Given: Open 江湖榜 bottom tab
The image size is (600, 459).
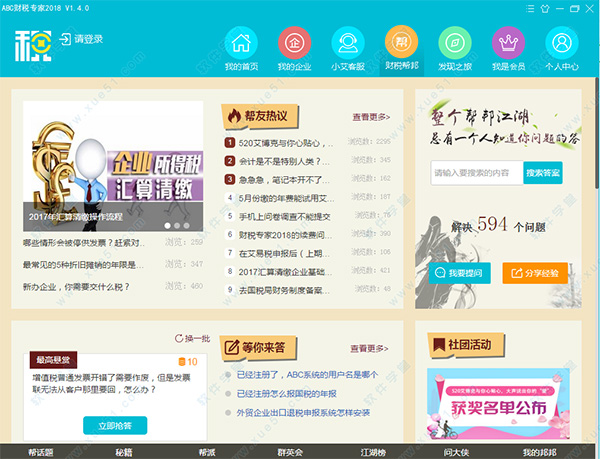Looking at the screenshot, I should (373, 452).
